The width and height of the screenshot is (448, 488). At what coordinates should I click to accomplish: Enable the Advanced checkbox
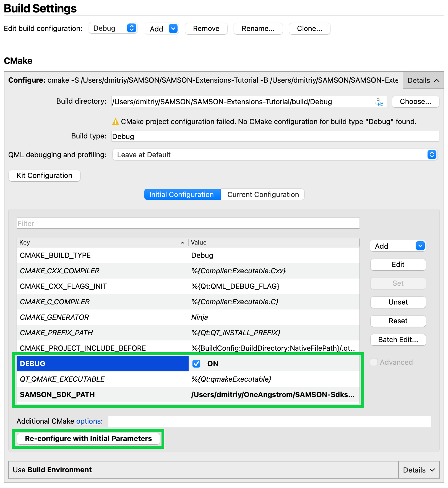(x=374, y=362)
